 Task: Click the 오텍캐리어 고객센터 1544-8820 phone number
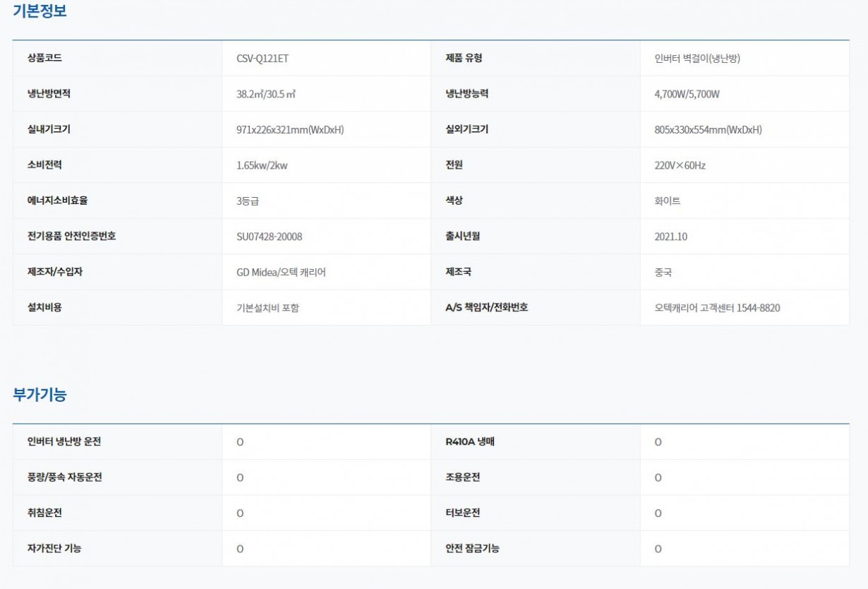[717, 308]
